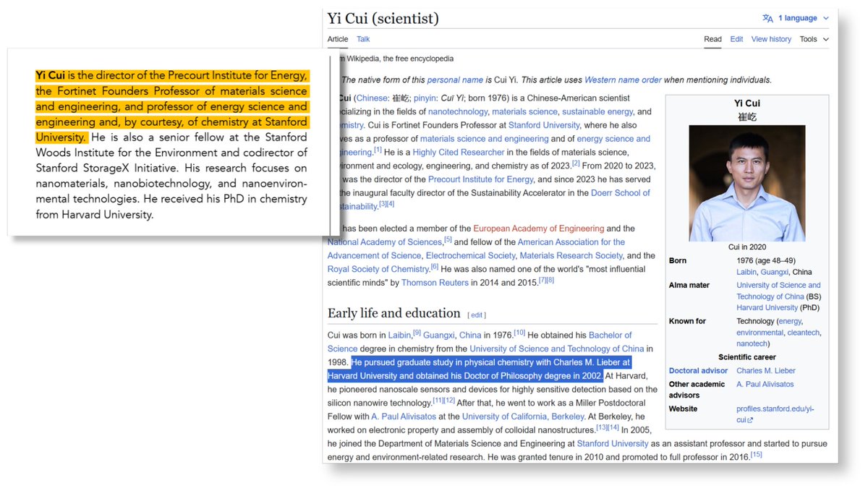This screenshot has width=868, height=491.
Task: Open the Stanford profile website link
Action: [x=775, y=414]
